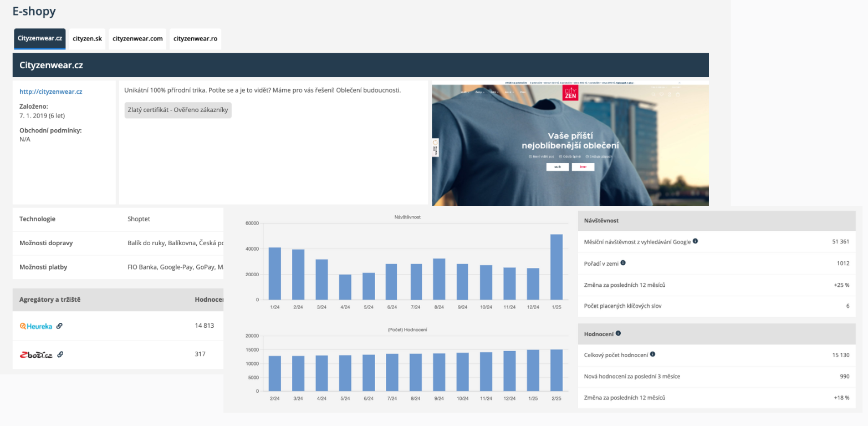Expand the Ženy dropdown in the preview menu
Viewport: 868px width, 426px height.
point(478,92)
